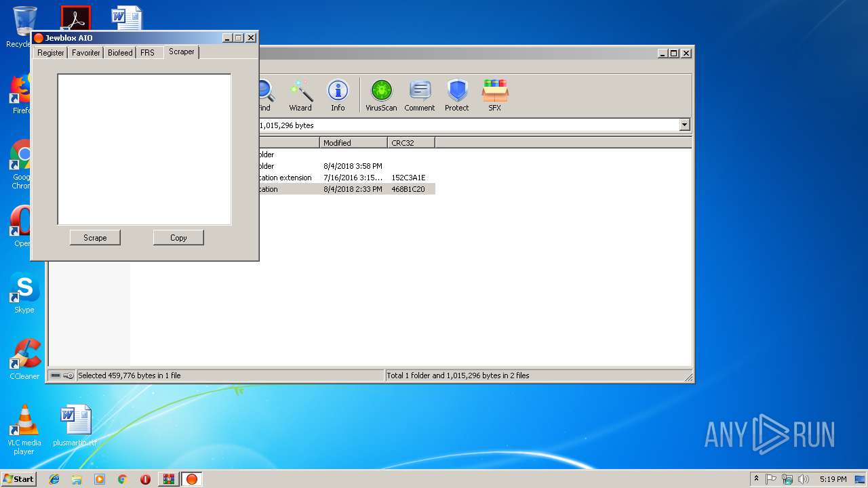868x488 pixels.
Task: Open the Wizard tool in WinRAR
Action: tap(300, 96)
